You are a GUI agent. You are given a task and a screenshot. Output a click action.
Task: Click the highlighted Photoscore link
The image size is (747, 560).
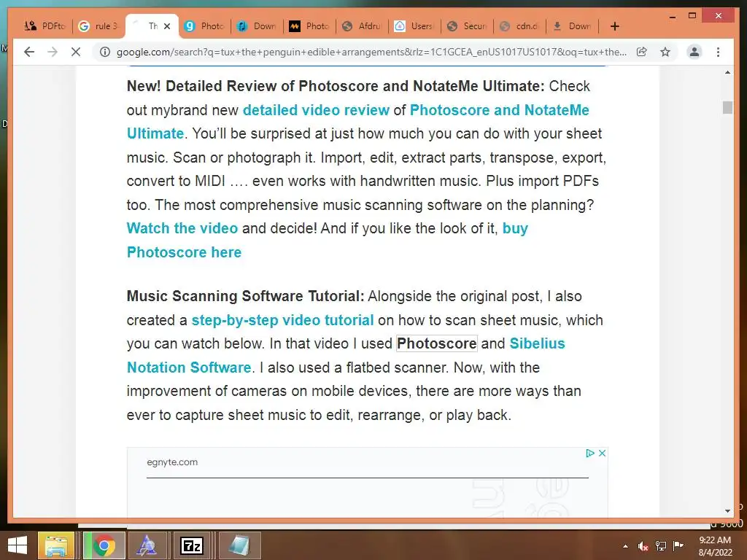[436, 343]
